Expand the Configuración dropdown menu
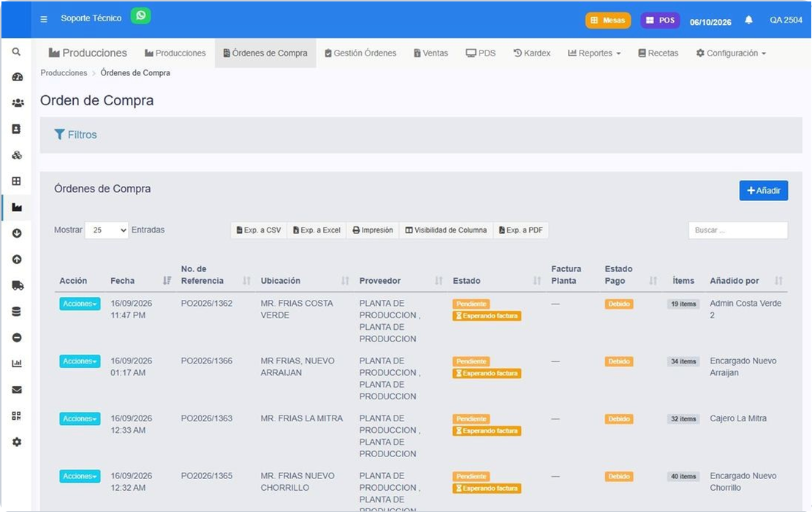The height and width of the screenshot is (512, 812). [x=731, y=53]
